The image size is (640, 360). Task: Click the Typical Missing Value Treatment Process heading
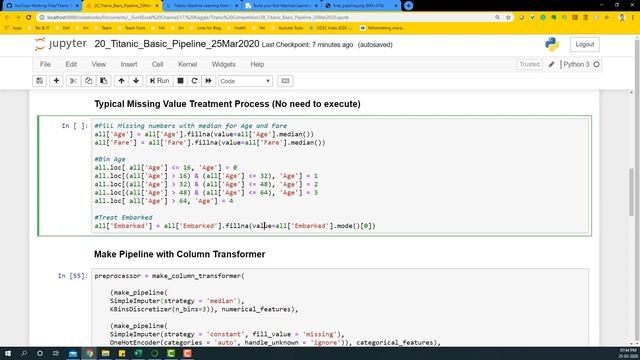pos(227,104)
